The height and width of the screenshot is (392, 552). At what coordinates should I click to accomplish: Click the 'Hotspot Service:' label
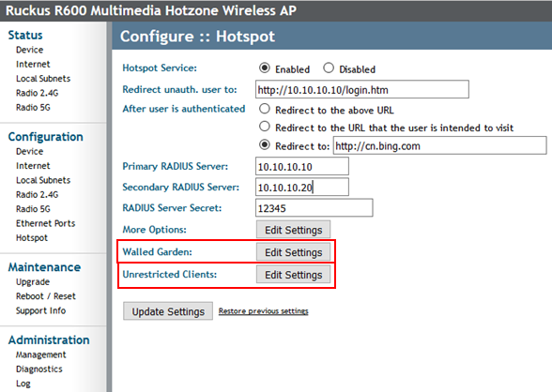[x=160, y=68]
